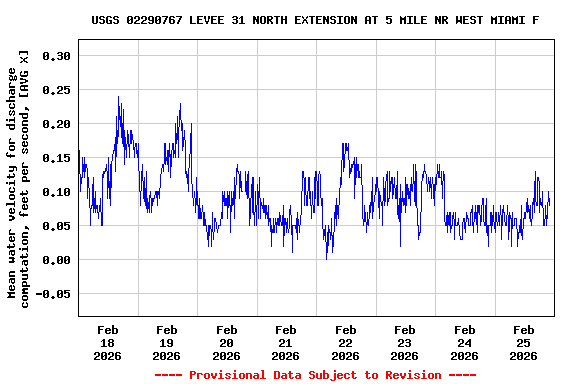Click the vertical axis title 'Mean water velocity for discharge'

[x=12, y=183]
